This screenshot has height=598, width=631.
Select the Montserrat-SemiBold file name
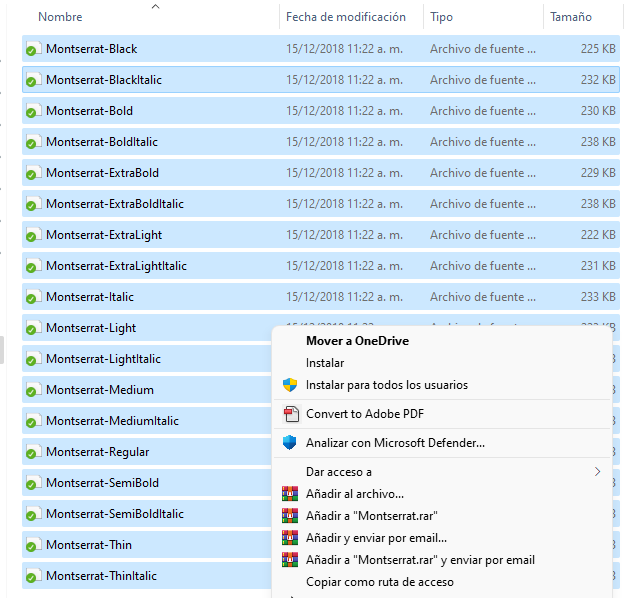pos(102,483)
